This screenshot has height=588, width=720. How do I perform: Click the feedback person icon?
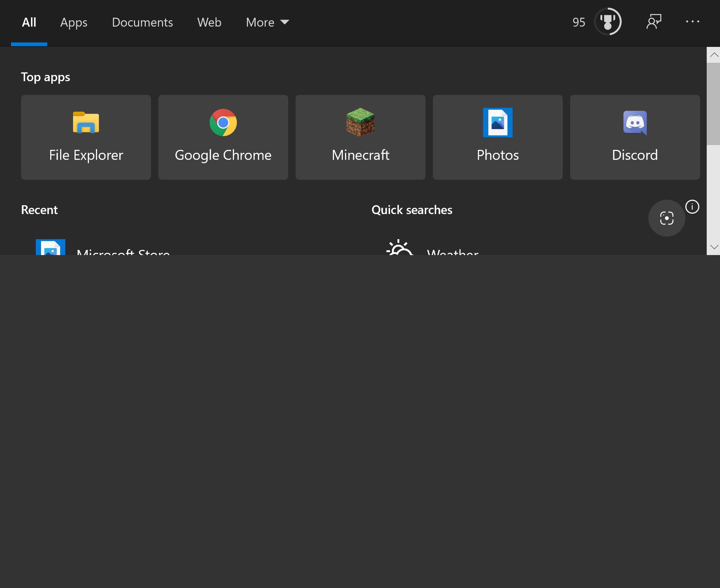(654, 22)
